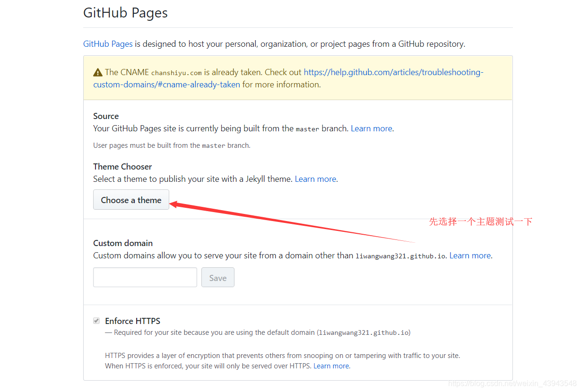Select liwangwang321.github.io in custom domain description
581x392 pixels.
coord(400,256)
